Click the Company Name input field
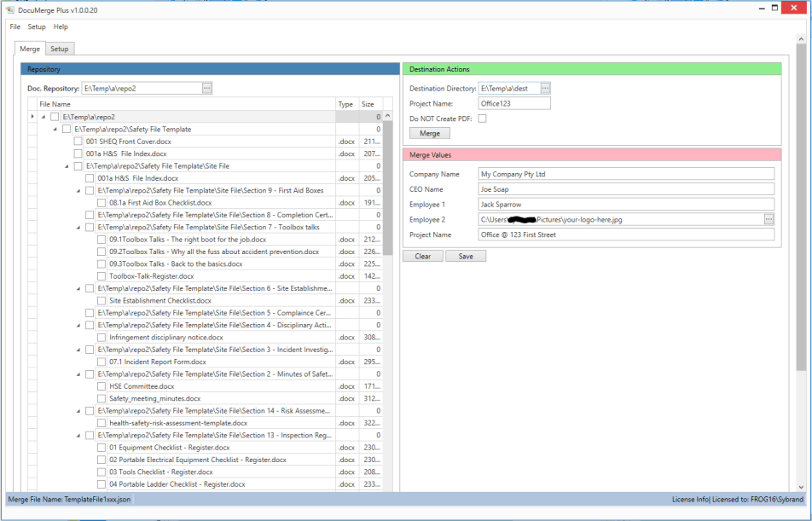This screenshot has height=521, width=812. (x=626, y=174)
